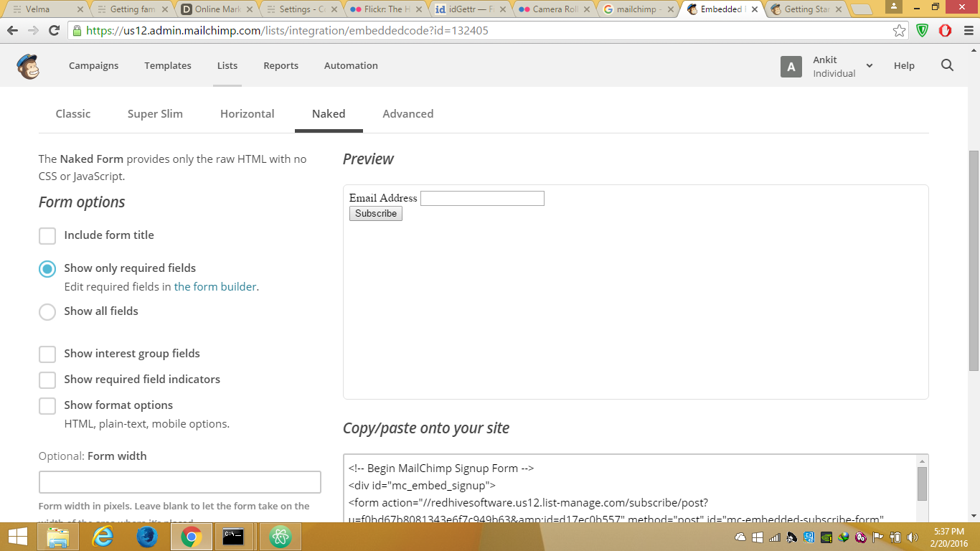Switch to the mailchimp Google search tab
The height and width of the screenshot is (551, 980).
(x=639, y=9)
